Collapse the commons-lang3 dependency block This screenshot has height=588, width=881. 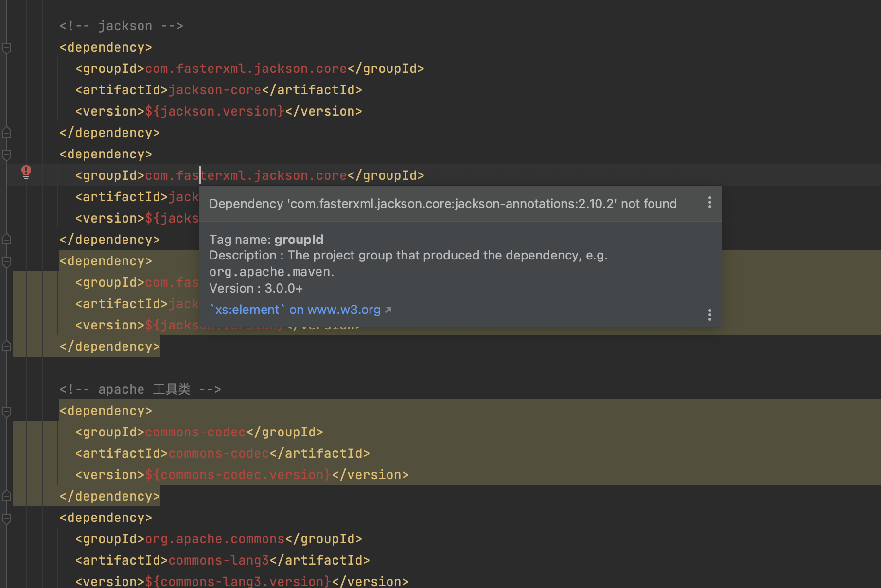[x=7, y=518]
